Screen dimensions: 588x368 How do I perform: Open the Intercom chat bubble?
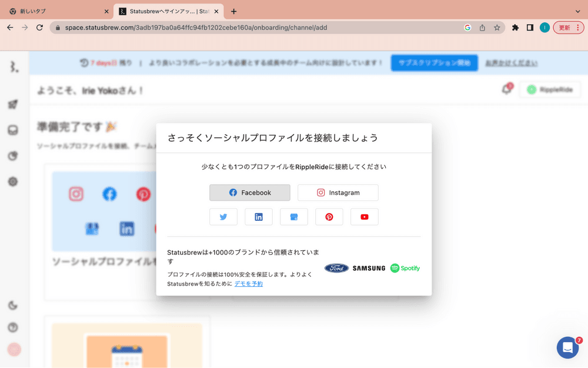tap(567, 347)
